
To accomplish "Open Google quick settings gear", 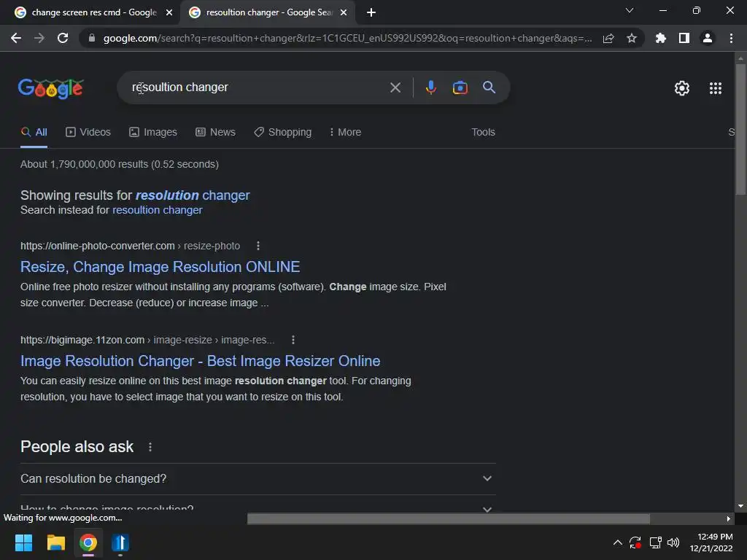I will (682, 88).
